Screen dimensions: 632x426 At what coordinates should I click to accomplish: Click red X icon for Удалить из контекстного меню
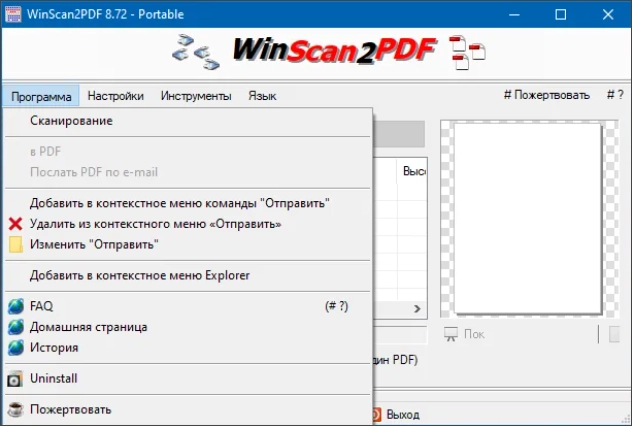click(15, 224)
